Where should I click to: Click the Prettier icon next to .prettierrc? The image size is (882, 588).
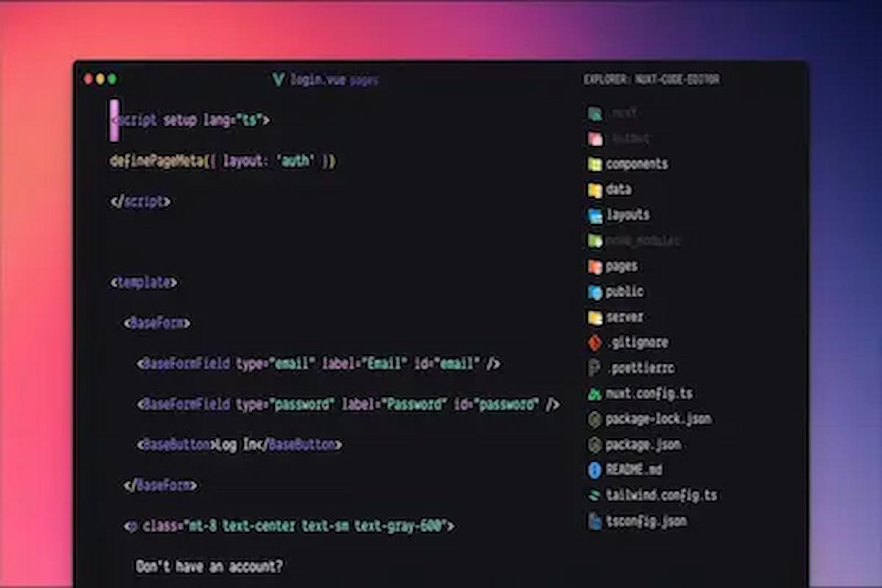pos(595,368)
